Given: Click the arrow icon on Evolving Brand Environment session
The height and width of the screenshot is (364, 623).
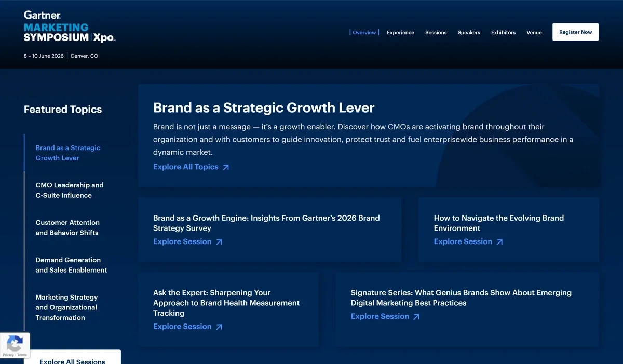Looking at the screenshot, I should 499,241.
